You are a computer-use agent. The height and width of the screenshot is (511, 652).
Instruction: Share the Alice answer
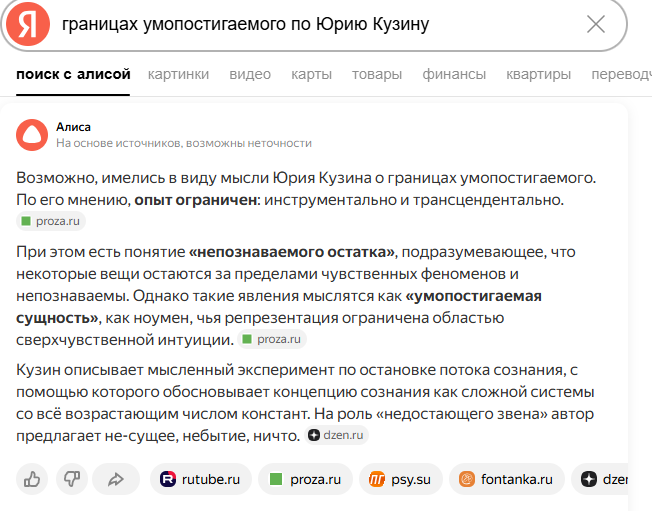(116, 479)
